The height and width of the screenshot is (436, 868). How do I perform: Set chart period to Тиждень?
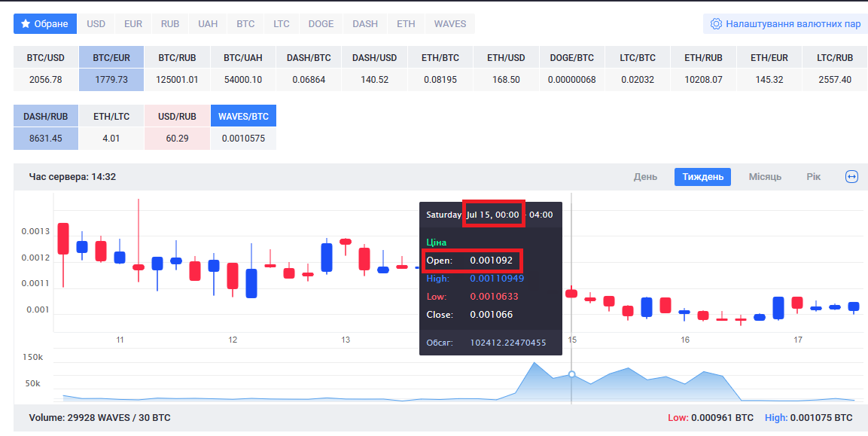click(x=702, y=177)
